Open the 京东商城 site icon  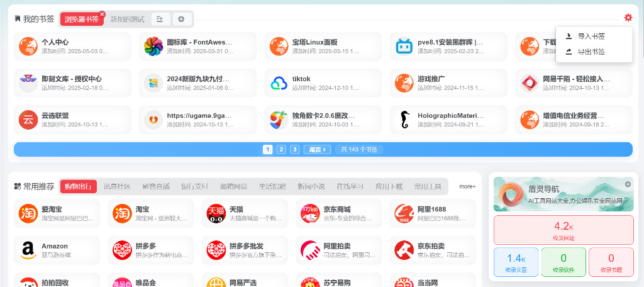point(310,214)
